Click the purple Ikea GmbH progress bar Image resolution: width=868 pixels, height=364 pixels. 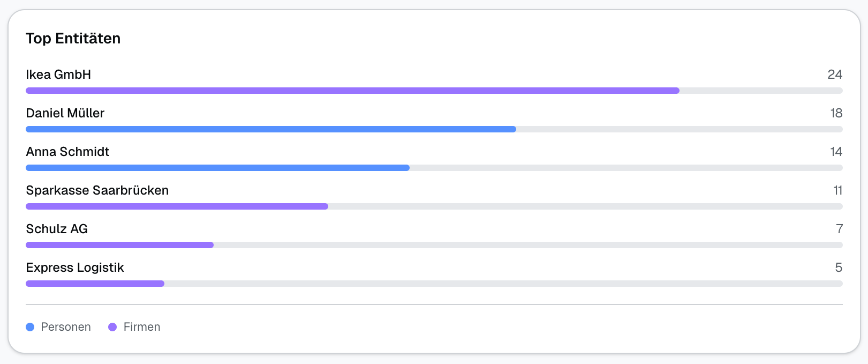pyautogui.click(x=352, y=91)
